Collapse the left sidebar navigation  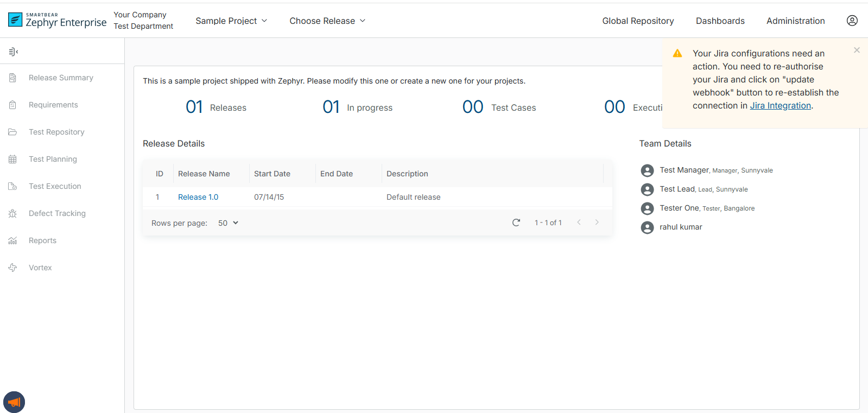coord(14,52)
